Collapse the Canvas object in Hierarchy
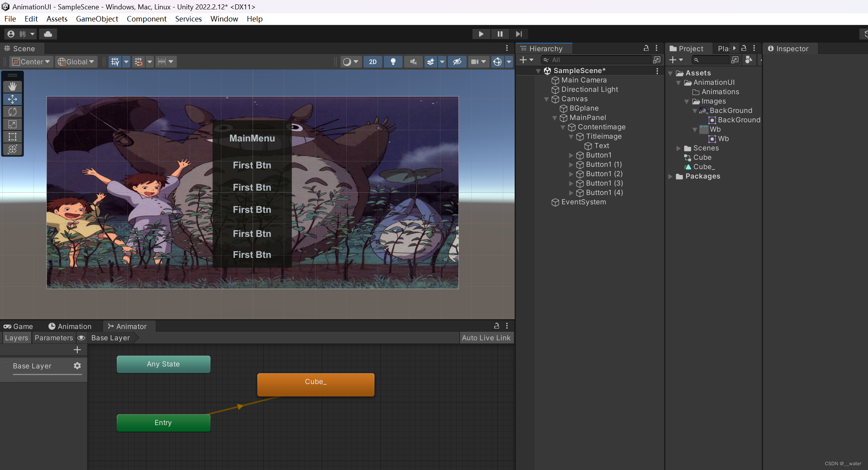This screenshot has height=470, width=868. point(547,99)
